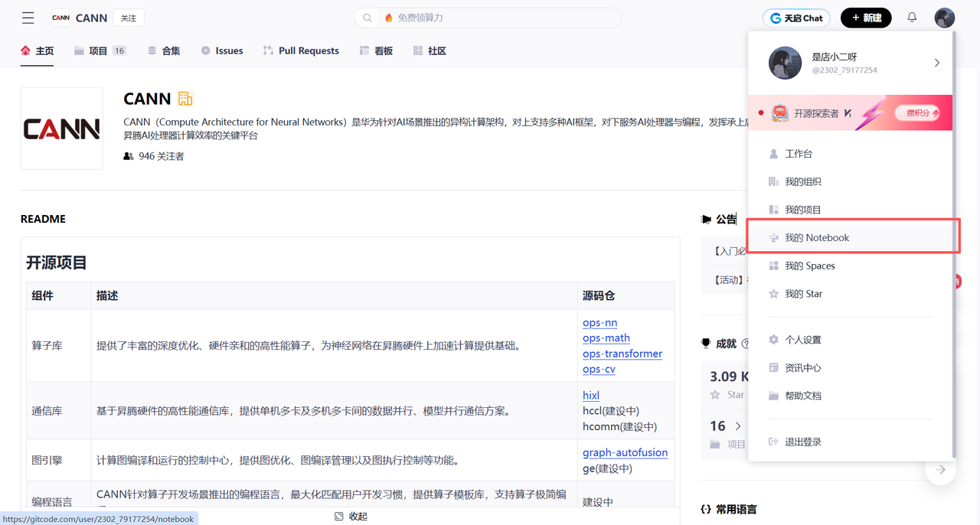The width and height of the screenshot is (980, 525).
Task: Open the ops-transformer repository link
Action: [622, 354]
